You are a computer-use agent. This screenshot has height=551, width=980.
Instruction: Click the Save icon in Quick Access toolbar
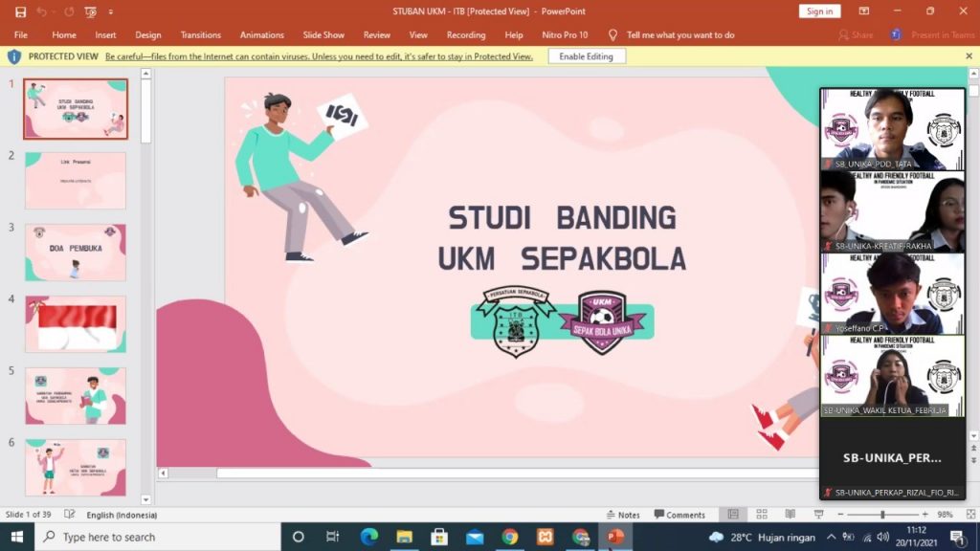pyautogui.click(x=21, y=11)
